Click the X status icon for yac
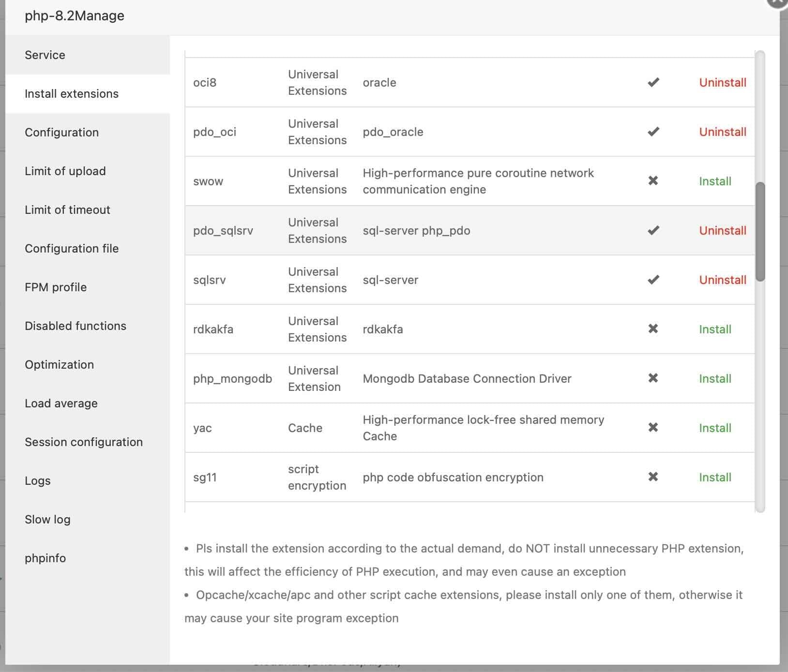The image size is (788, 672). 653,428
